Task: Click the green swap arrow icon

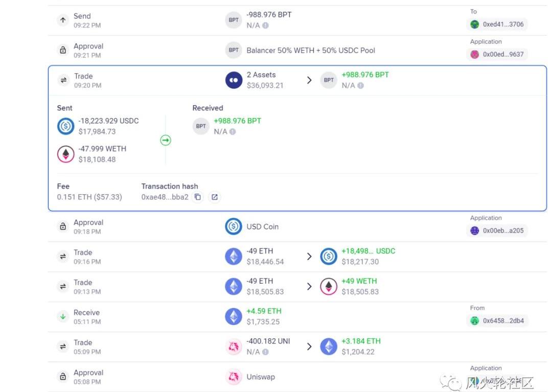Action: click(x=165, y=140)
